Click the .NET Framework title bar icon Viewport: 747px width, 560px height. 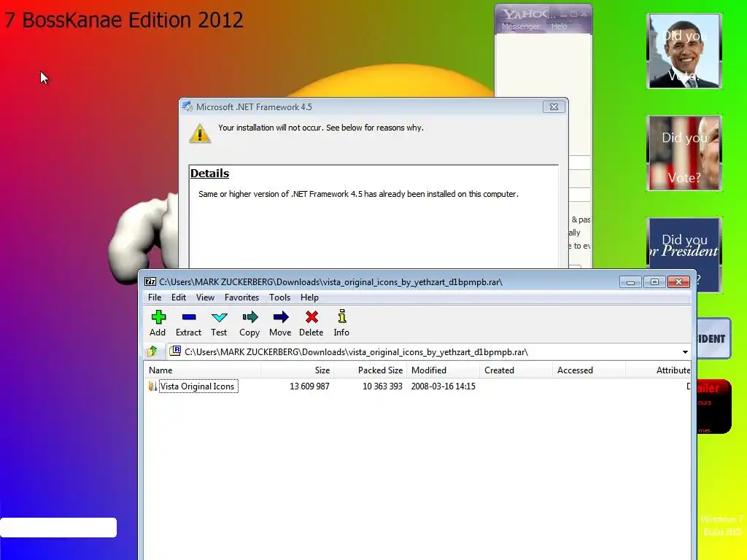pyautogui.click(x=187, y=106)
